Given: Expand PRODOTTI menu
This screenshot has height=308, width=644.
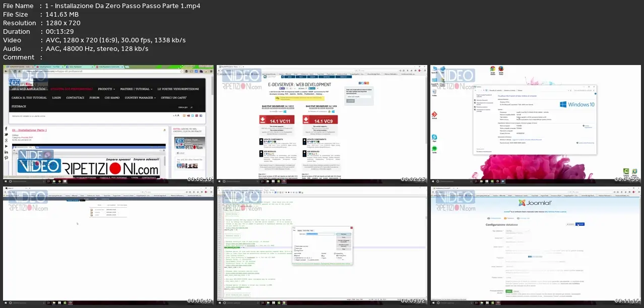Looking at the screenshot, I should pos(106,89).
